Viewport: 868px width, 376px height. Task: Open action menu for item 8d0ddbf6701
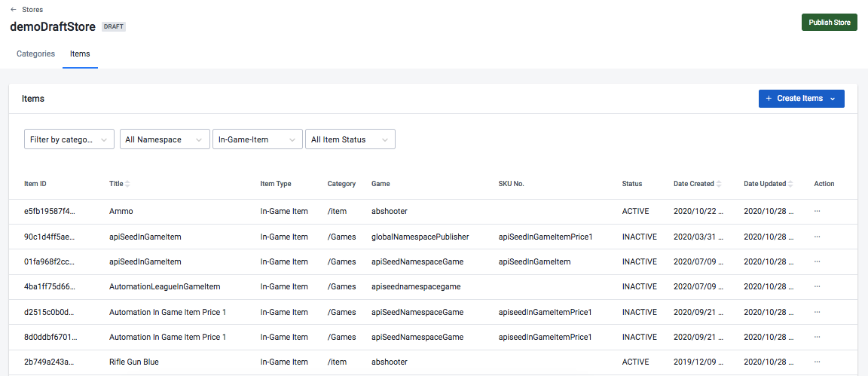pos(817,337)
